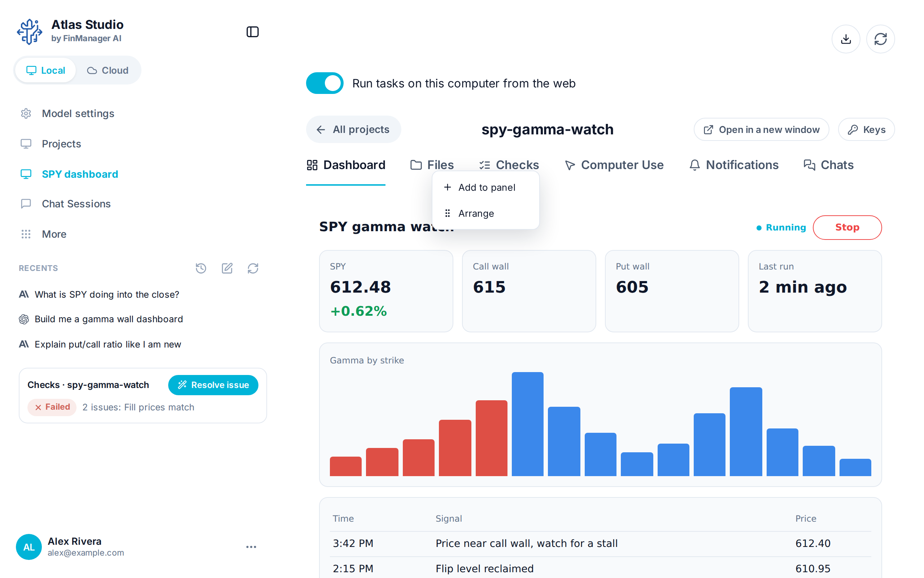
Task: Go to Projects in sidebar
Action: point(61,144)
